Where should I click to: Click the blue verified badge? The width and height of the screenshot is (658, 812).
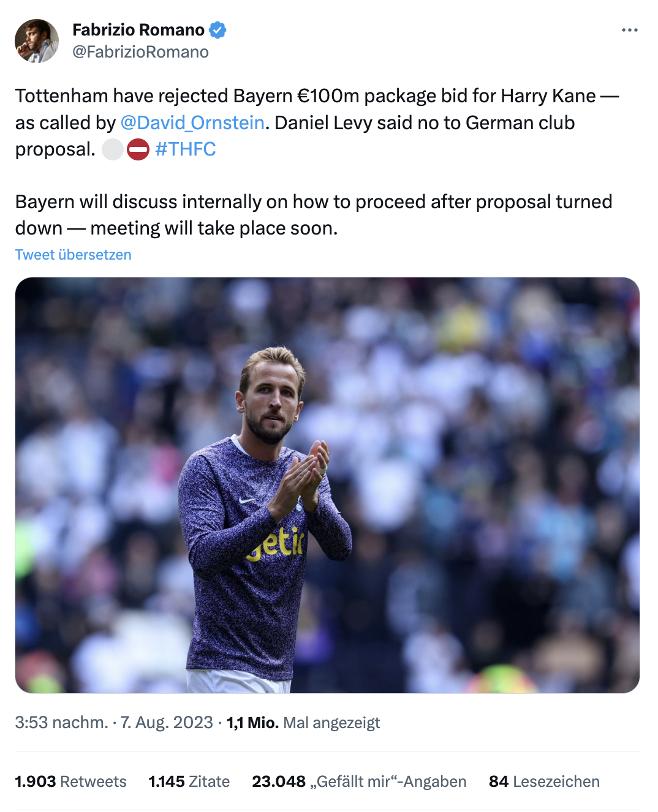tap(217, 29)
